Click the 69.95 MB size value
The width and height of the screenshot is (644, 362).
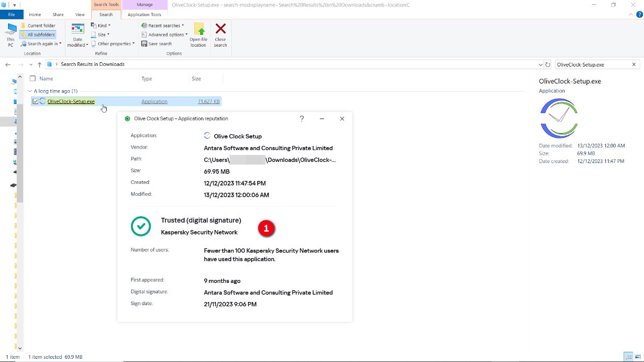(217, 172)
